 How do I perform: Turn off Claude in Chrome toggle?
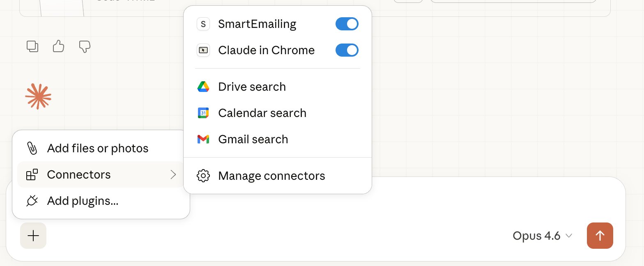pos(347,50)
